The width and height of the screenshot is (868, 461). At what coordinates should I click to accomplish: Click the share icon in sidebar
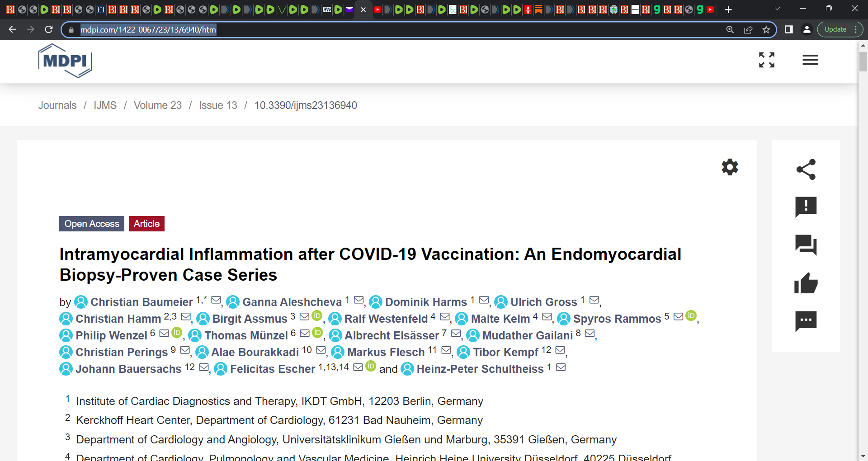pos(806,169)
